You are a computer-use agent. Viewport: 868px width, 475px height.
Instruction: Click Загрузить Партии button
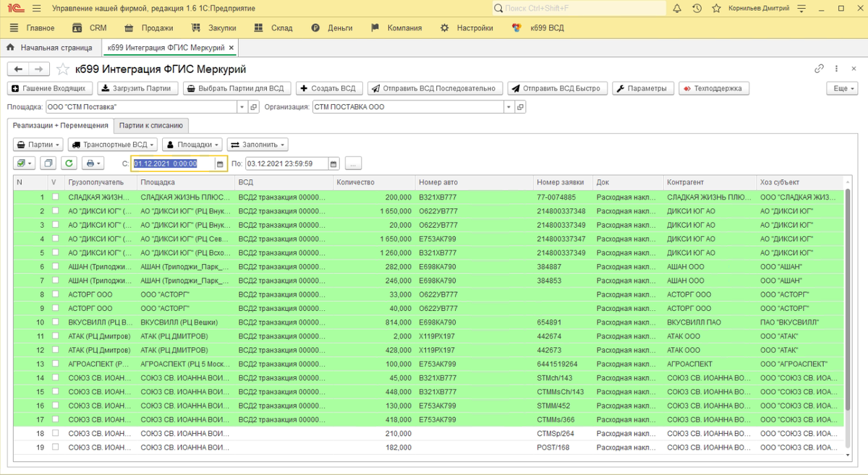pos(137,88)
